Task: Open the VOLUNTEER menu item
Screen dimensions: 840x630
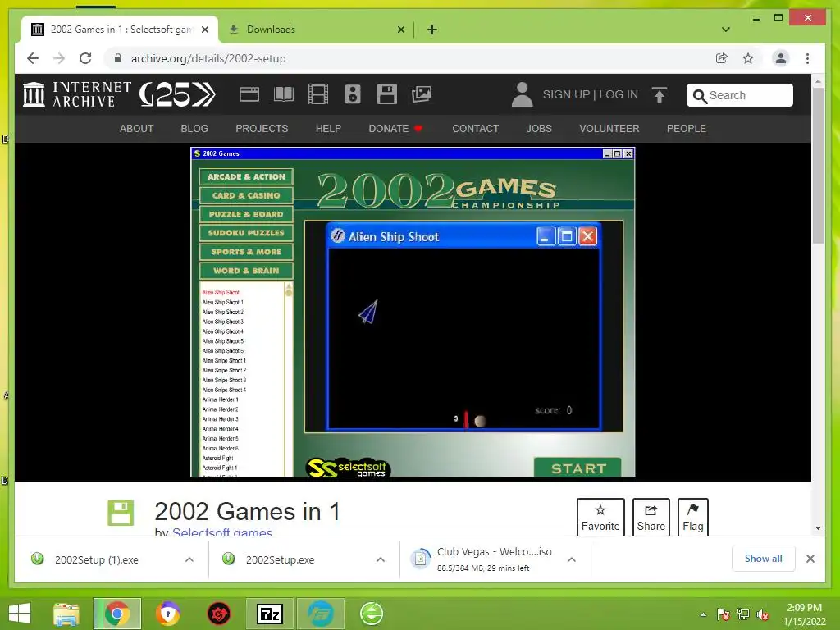Action: [609, 129]
